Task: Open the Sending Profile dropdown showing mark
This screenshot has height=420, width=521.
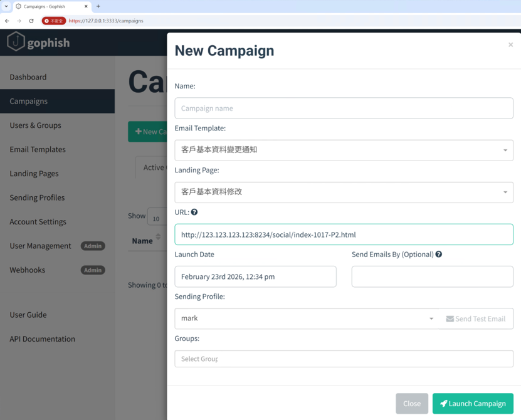Action: [x=307, y=318]
